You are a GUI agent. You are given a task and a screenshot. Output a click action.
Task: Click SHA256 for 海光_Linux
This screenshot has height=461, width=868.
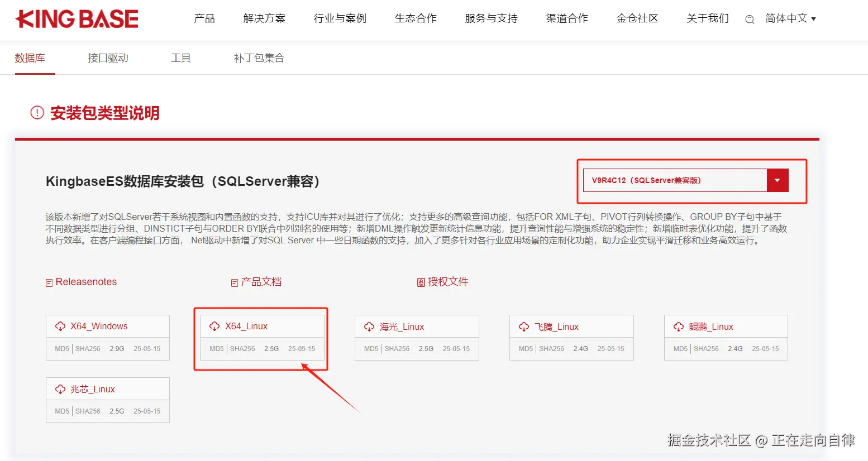[397, 349]
